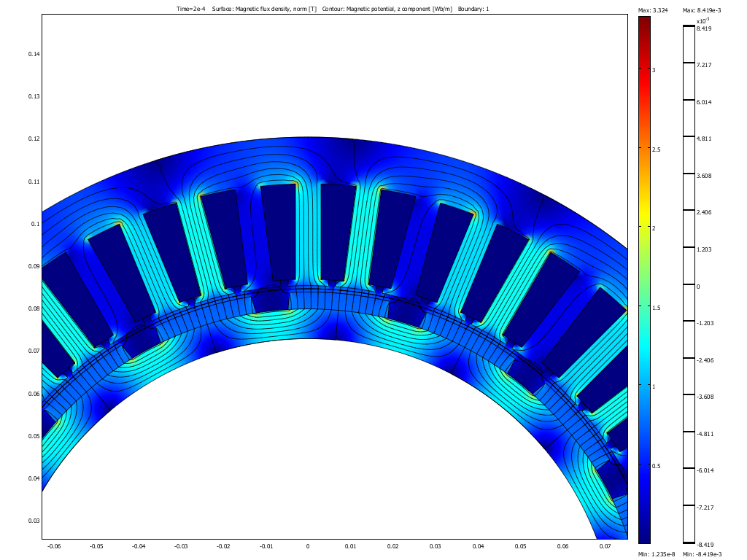Click the 'Max: 8.419e-3' contour legend label
Screen dimensions: 747x560
coord(702,9)
